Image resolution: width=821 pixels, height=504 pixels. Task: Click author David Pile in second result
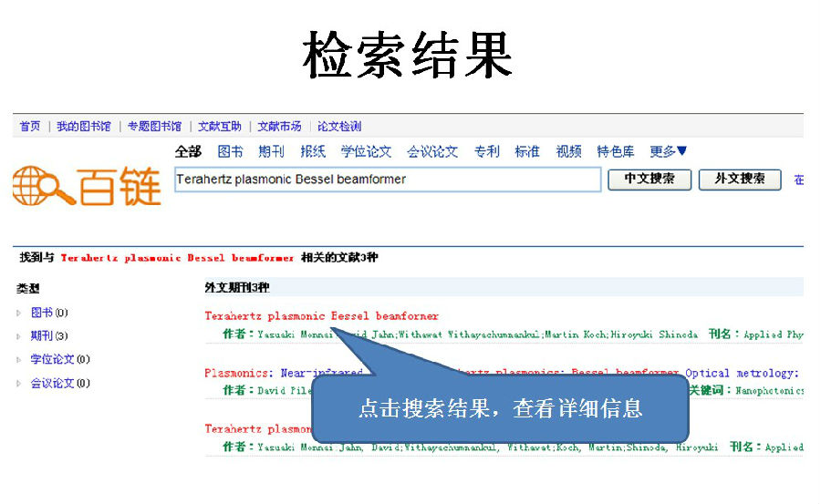[285, 390]
